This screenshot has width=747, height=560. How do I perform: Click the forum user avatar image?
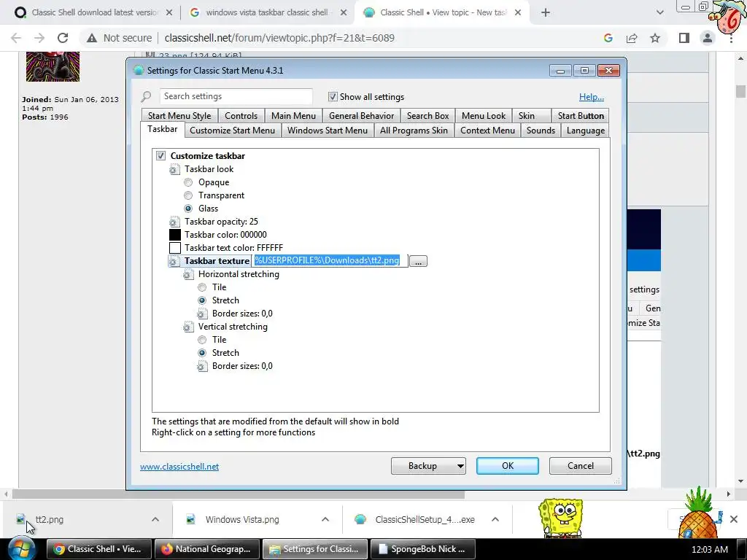pyautogui.click(x=53, y=66)
